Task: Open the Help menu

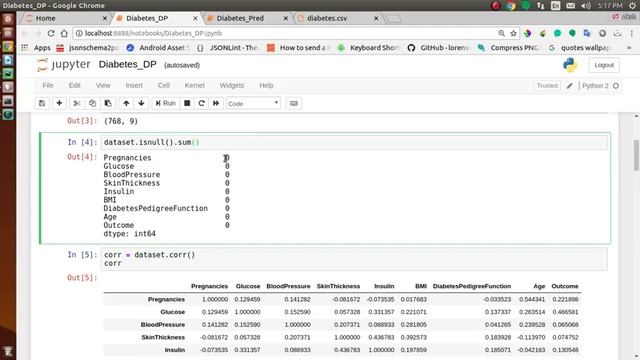Action: 266,85
